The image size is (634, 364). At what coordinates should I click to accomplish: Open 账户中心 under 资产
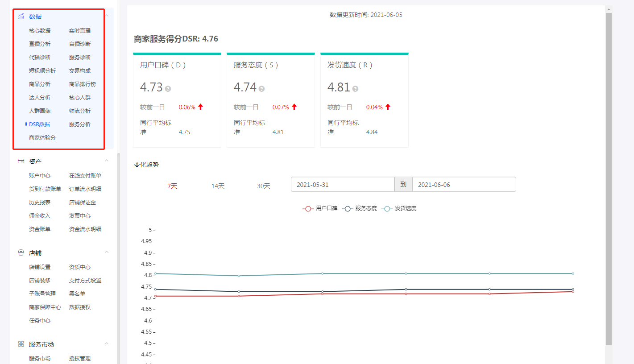pyautogui.click(x=40, y=176)
